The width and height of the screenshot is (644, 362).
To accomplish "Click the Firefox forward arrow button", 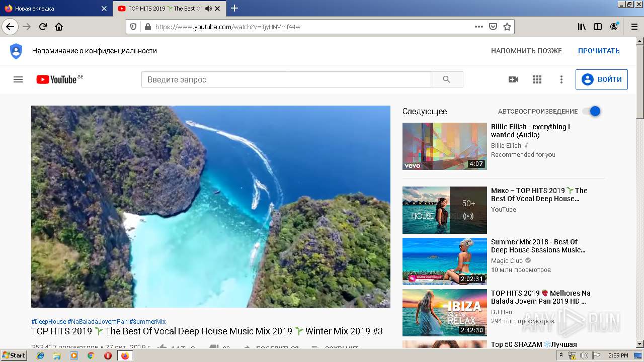I will coord(27,27).
